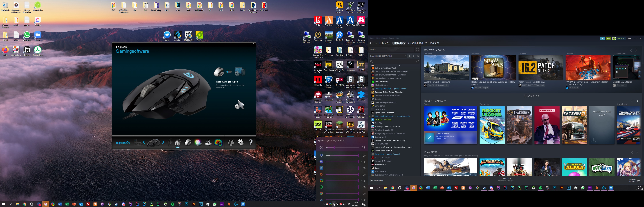
Task: Open Steam library advanced filter icon
Action: coord(417,61)
